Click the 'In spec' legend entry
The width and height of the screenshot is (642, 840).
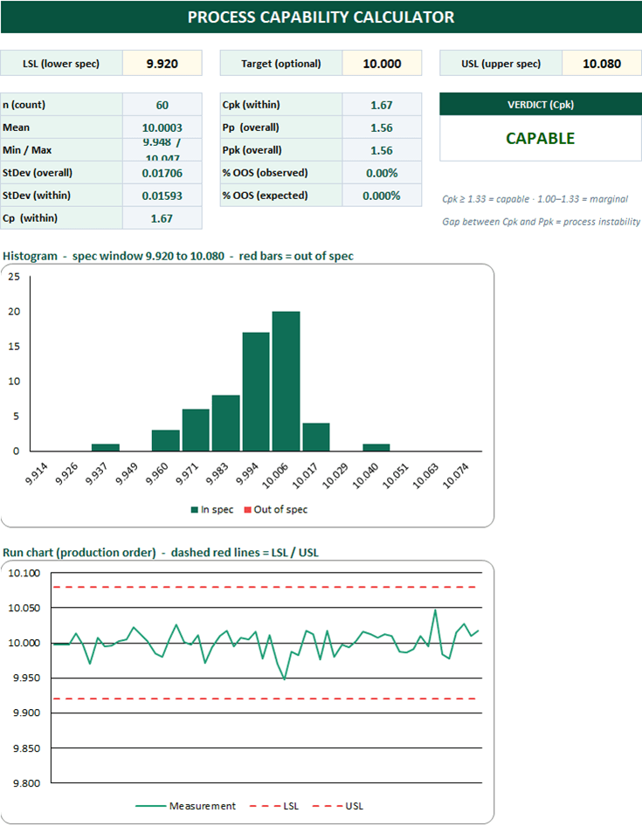tap(212, 509)
